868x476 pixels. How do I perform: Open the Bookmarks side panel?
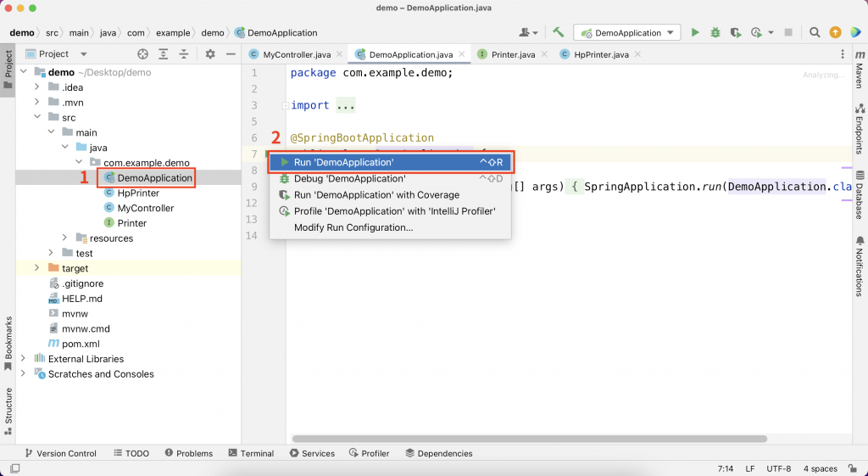[x=8, y=344]
